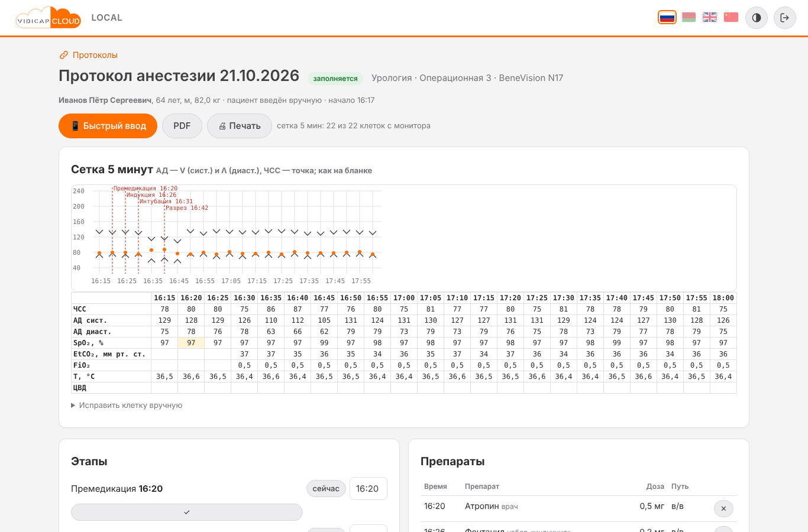Click the ЦВД row header

[x=111, y=388]
